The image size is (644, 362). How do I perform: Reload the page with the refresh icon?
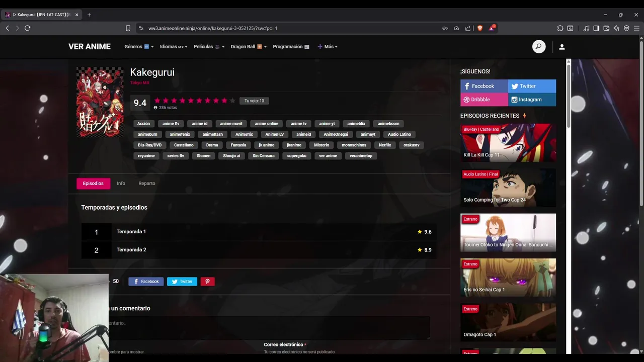click(x=27, y=28)
